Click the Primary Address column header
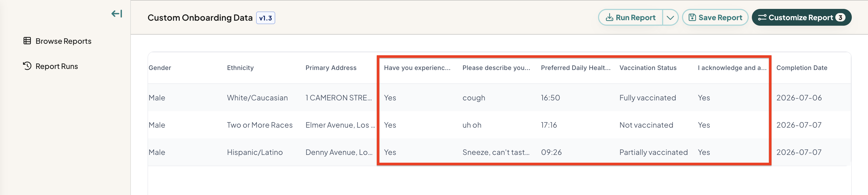Image resolution: width=868 pixels, height=195 pixels. point(331,68)
